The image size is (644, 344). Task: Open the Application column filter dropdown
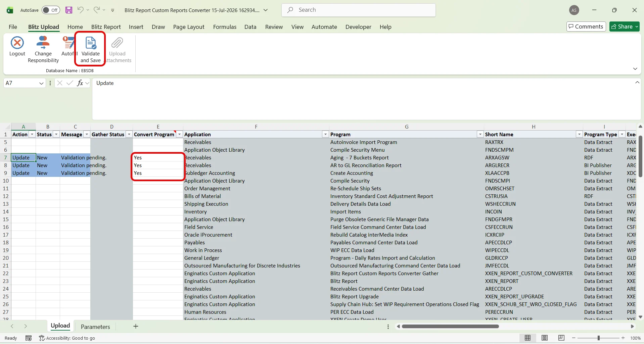click(x=325, y=134)
